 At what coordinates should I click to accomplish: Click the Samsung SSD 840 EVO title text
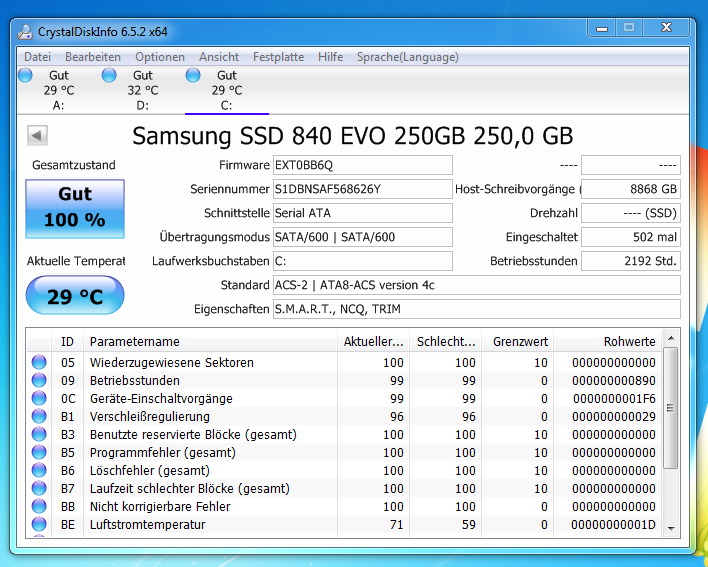pyautogui.click(x=352, y=135)
